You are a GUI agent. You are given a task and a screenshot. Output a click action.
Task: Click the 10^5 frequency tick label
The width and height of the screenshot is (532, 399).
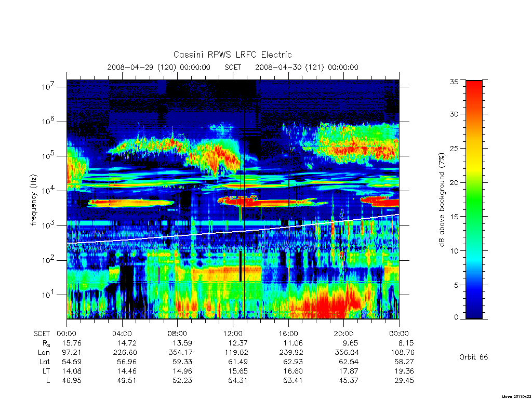[48, 156]
